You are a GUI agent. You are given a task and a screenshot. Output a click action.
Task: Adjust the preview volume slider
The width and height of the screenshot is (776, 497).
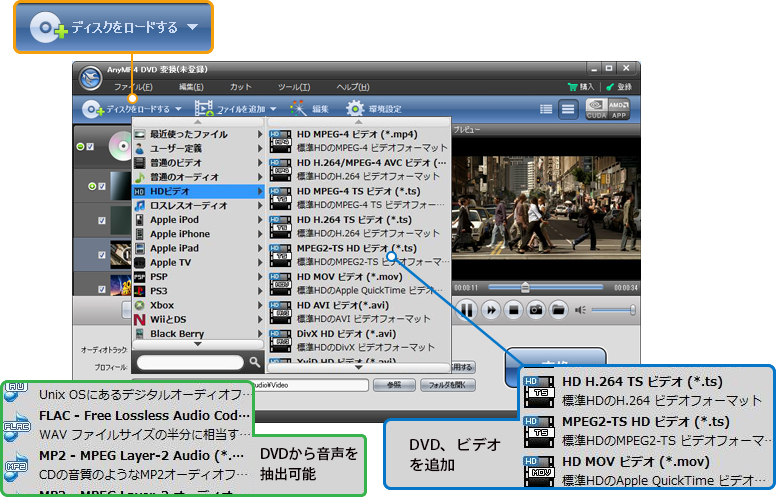coord(613,310)
